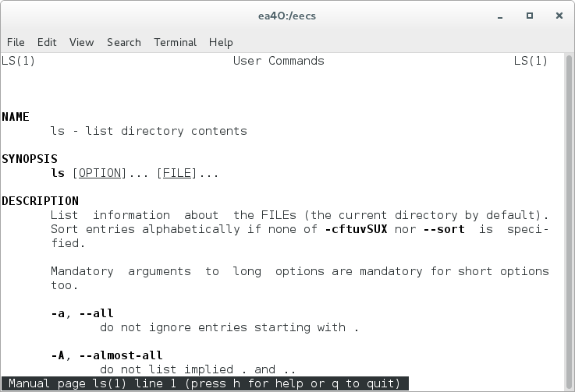
Task: Click the window title ea40:/eecs
Action: [287, 16]
